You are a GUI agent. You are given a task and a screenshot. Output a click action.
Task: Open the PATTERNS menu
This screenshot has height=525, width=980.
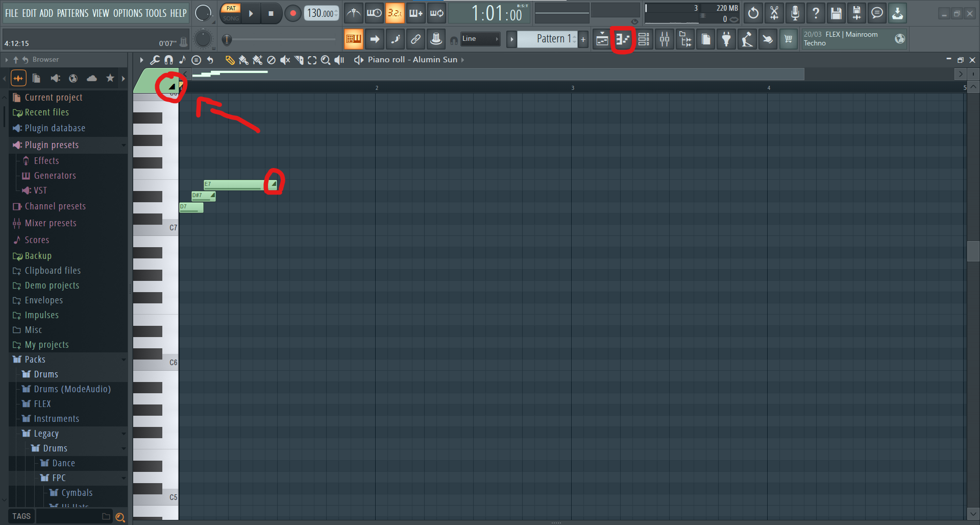coord(72,13)
